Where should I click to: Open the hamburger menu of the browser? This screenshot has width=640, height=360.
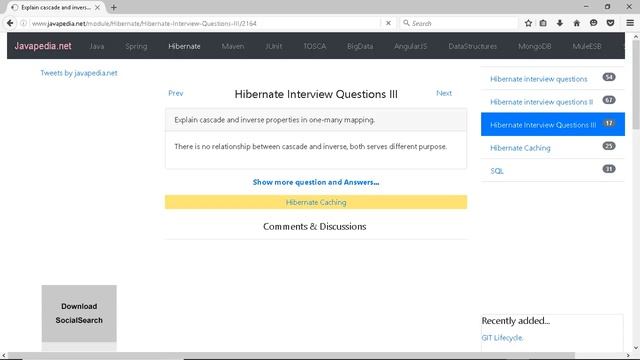point(630,23)
